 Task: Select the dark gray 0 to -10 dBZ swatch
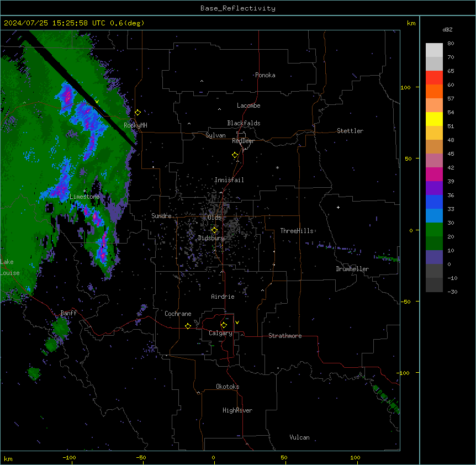click(x=434, y=271)
